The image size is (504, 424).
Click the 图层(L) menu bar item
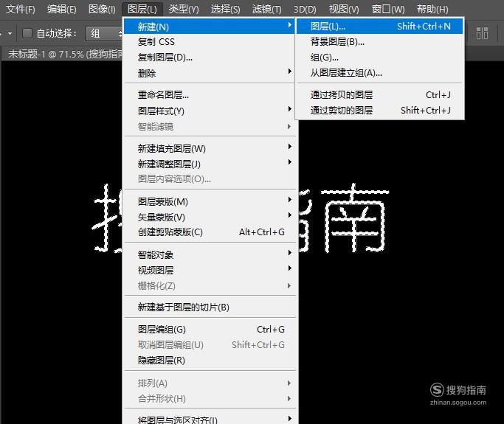tap(142, 9)
